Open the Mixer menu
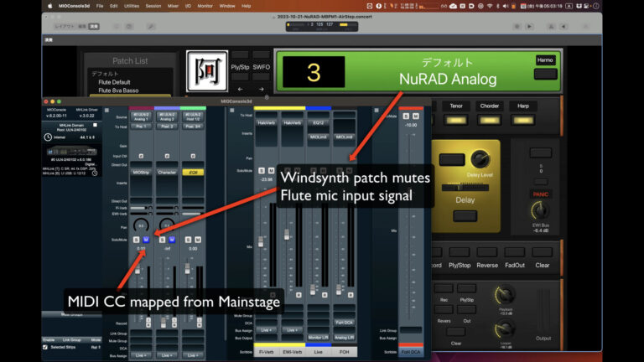This screenshot has width=644, height=362. click(173, 6)
